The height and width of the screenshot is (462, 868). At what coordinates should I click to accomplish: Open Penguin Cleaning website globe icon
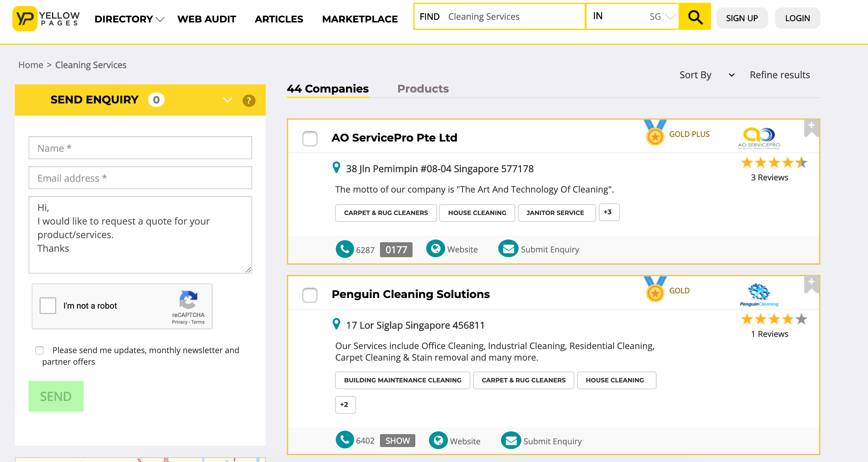(438, 441)
